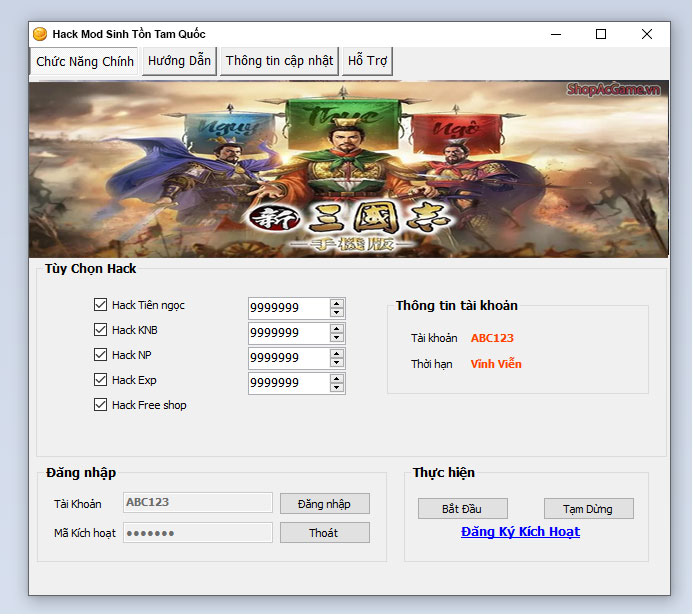Open the Hỗ Trợ tab
Screen dimensions: 693x616
[x=367, y=61]
